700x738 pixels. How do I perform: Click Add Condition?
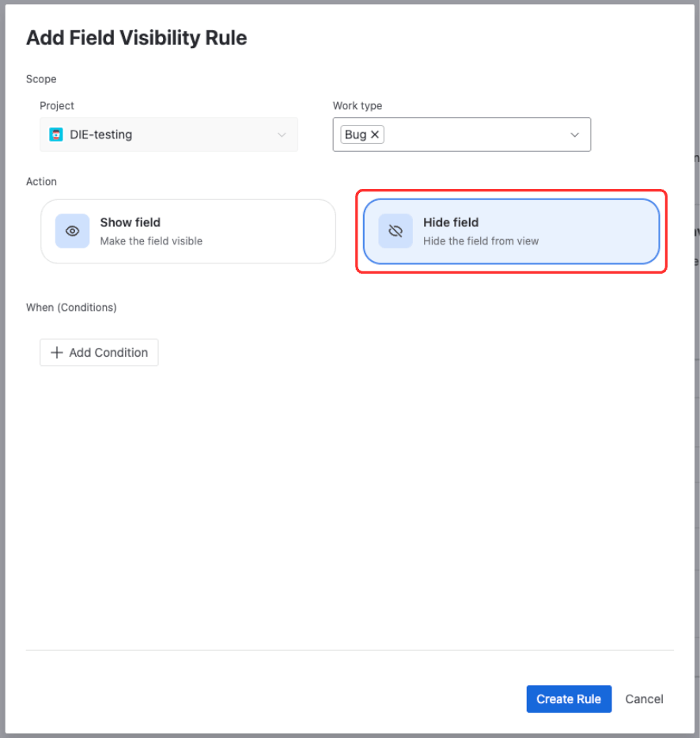point(99,352)
